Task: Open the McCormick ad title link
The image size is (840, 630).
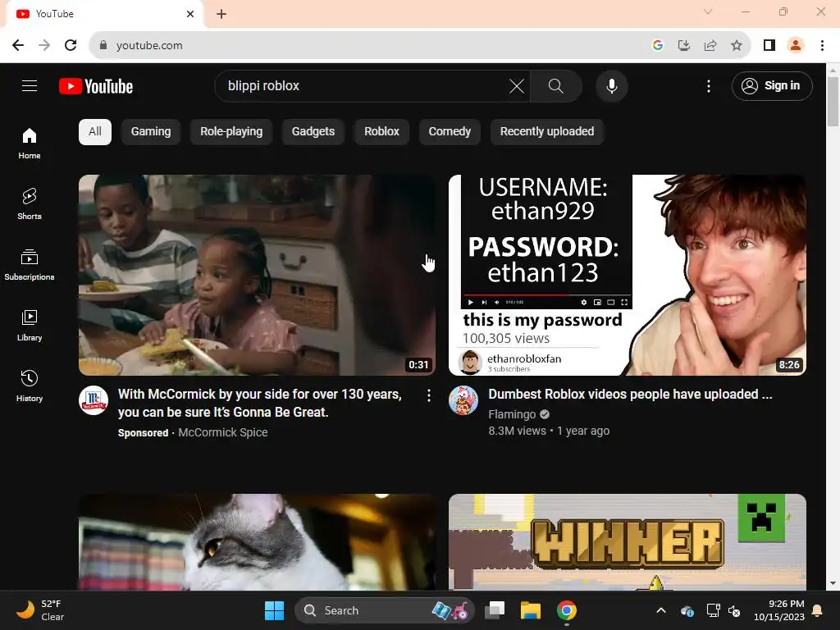Action: tap(260, 403)
